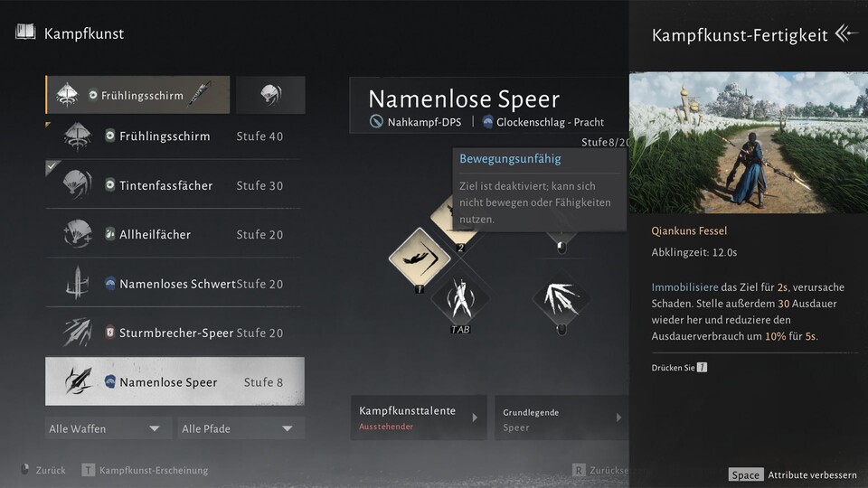Click Attribute verbessern button

(796, 474)
